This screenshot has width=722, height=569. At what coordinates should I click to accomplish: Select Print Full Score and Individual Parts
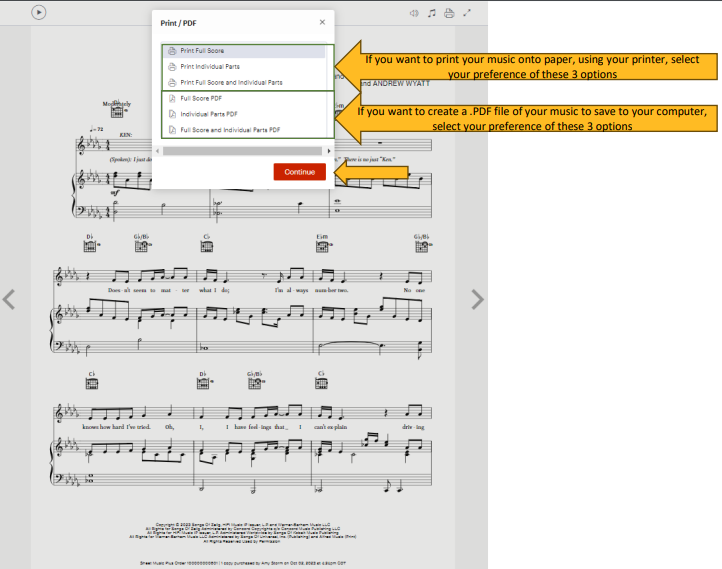(x=231, y=82)
